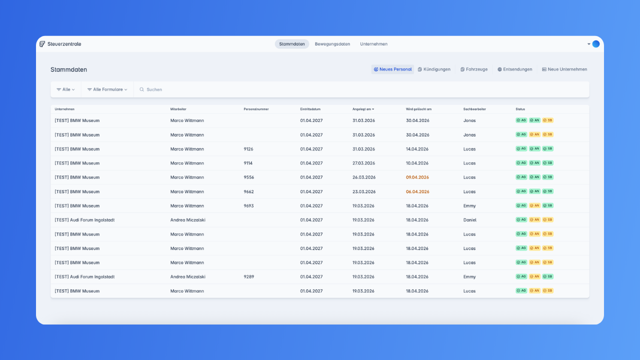
Task: Click Andrea Miczalski in row 9289
Action: [x=188, y=276]
